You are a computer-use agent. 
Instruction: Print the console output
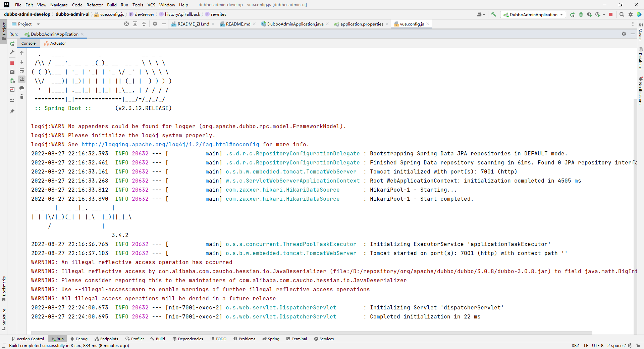(22, 88)
